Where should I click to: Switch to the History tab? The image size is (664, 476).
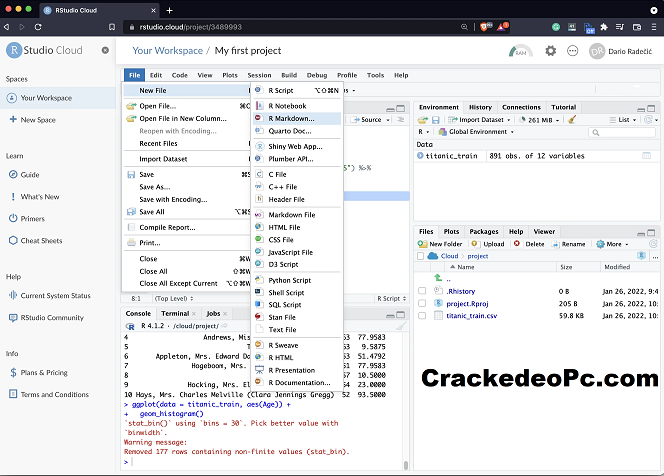coord(480,108)
